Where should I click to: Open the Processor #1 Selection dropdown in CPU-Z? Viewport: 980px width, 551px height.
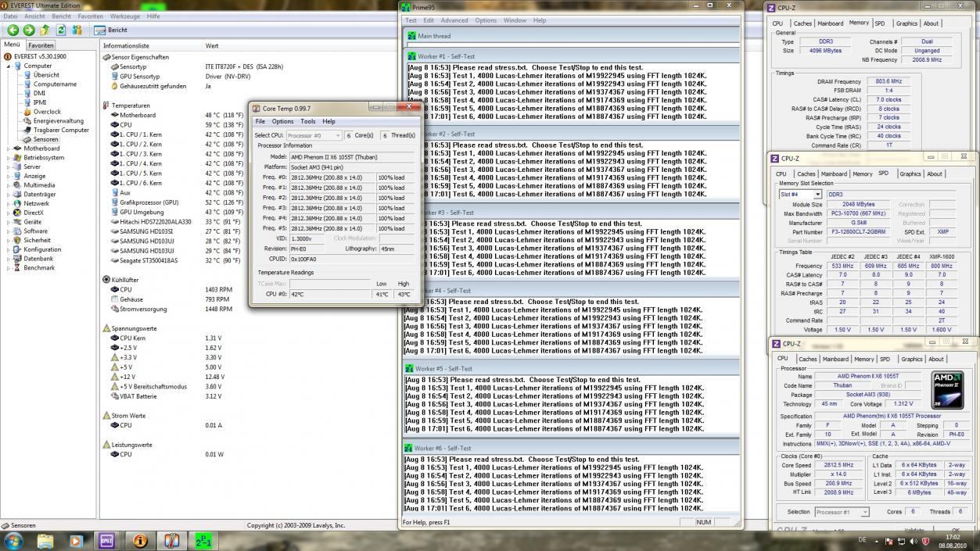(x=841, y=512)
